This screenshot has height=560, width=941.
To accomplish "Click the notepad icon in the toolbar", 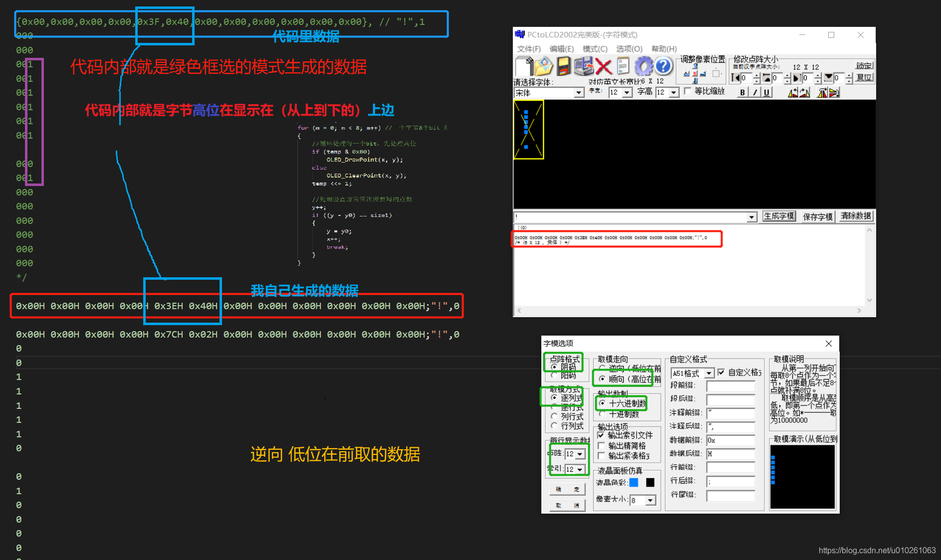I will [x=623, y=66].
